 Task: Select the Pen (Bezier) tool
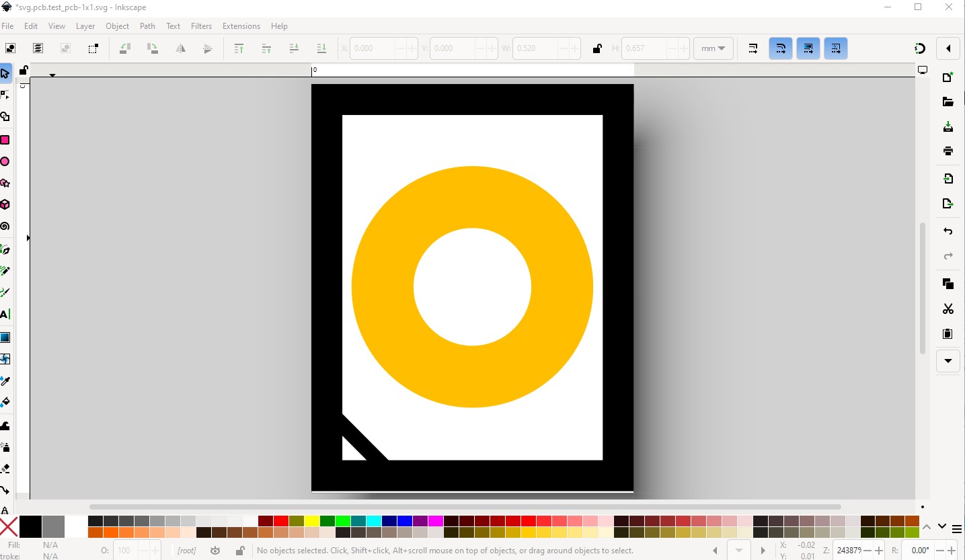pos(5,249)
